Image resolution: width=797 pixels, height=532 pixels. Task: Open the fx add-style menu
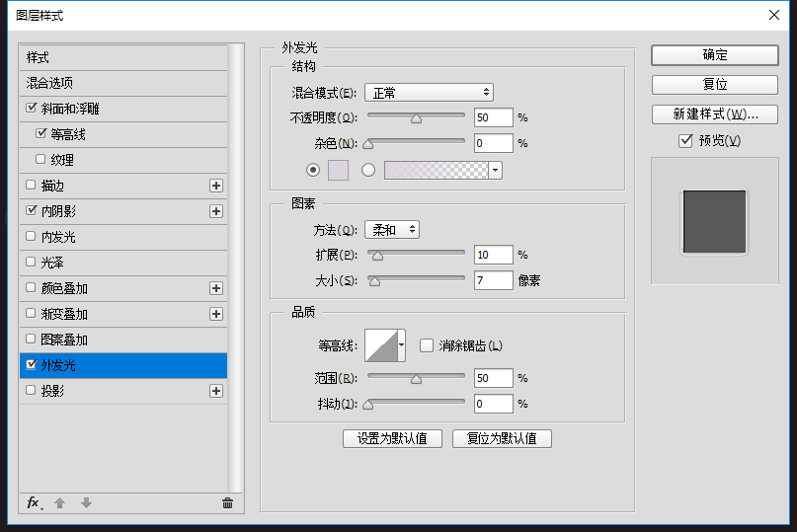click(34, 503)
